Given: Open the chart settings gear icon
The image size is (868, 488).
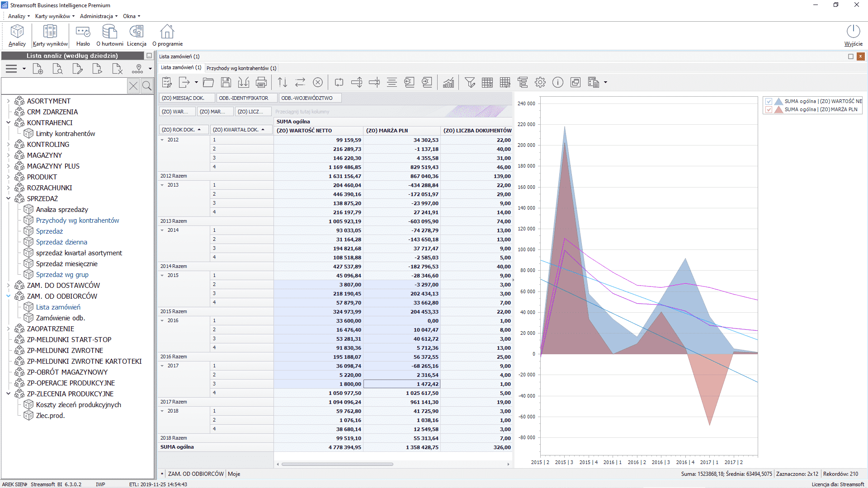Looking at the screenshot, I should click(540, 82).
